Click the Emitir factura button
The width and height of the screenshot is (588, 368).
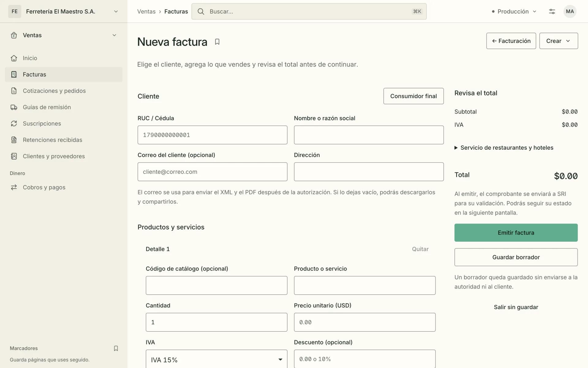(516, 233)
